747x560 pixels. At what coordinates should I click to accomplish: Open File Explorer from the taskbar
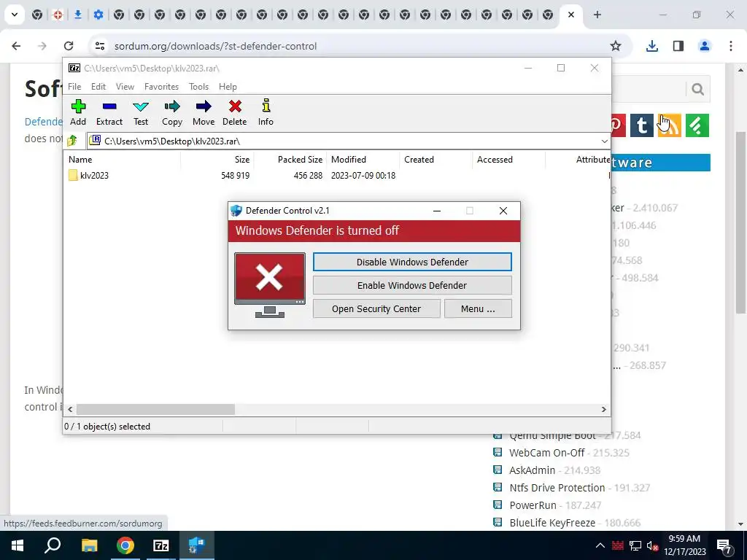(89, 545)
